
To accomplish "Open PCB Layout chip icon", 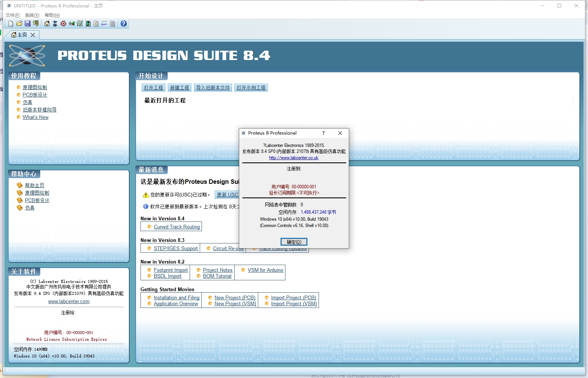I will [63, 23].
